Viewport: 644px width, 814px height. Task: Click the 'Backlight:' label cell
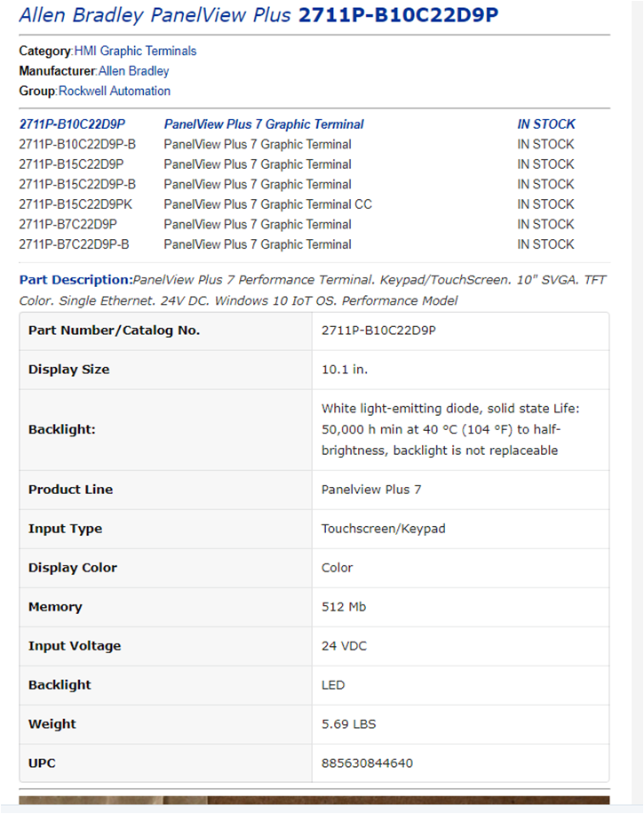166,430
